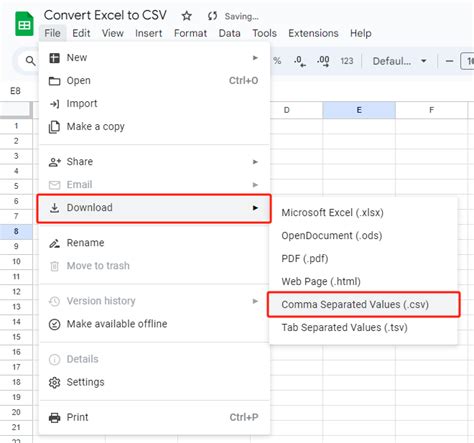Open the Edit menu
This screenshot has height=443, width=474.
click(81, 33)
